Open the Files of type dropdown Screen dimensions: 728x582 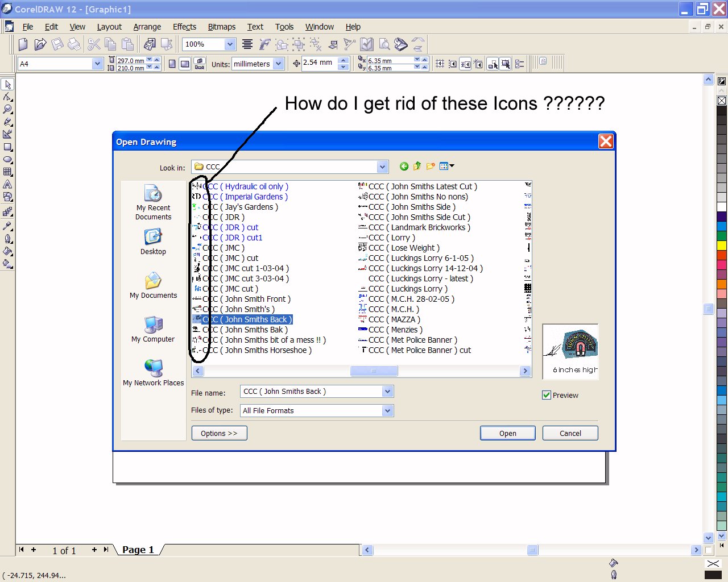387,411
